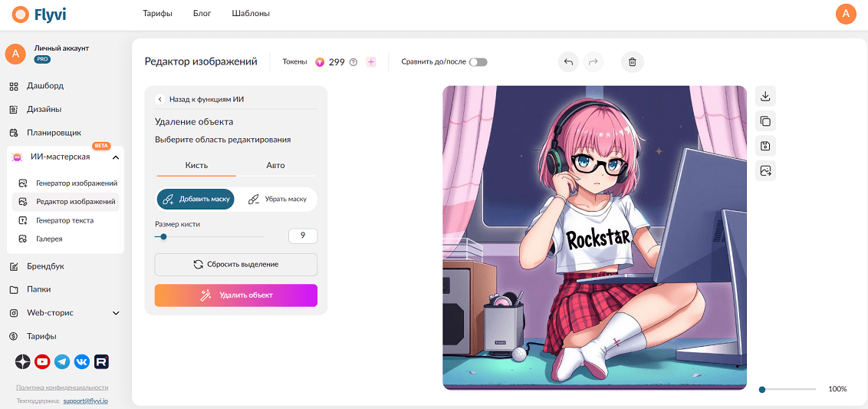
Task: Expand the Web-сторис chevron
Action: tap(116, 313)
